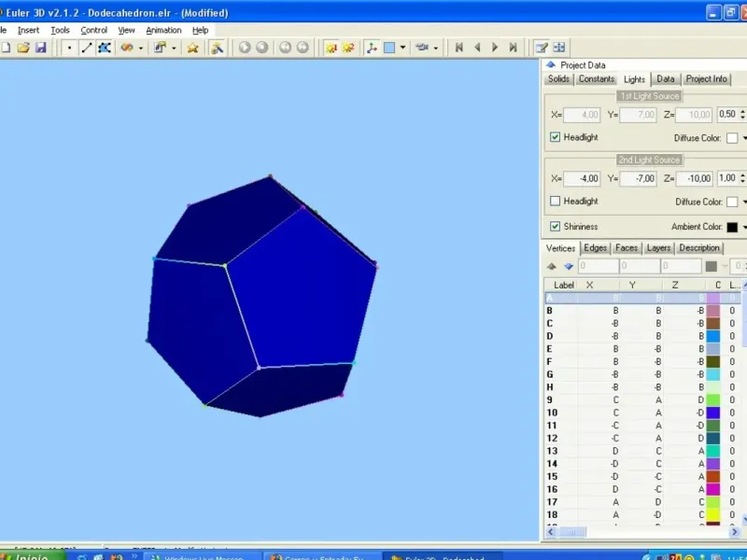Viewport: 747px width, 560px height.
Task: Skip to last animation frame
Action: click(513, 48)
